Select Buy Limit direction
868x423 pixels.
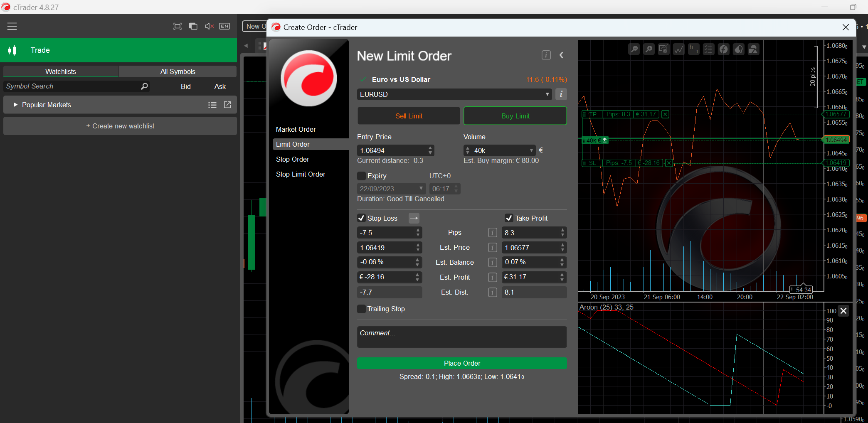point(515,116)
